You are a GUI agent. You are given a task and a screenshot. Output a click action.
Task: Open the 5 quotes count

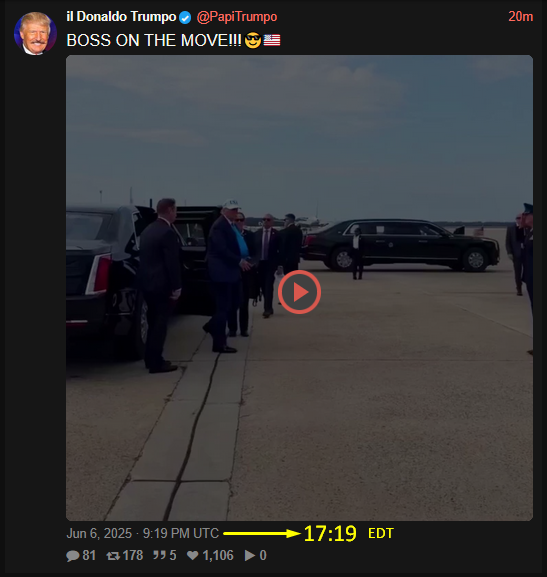point(173,556)
